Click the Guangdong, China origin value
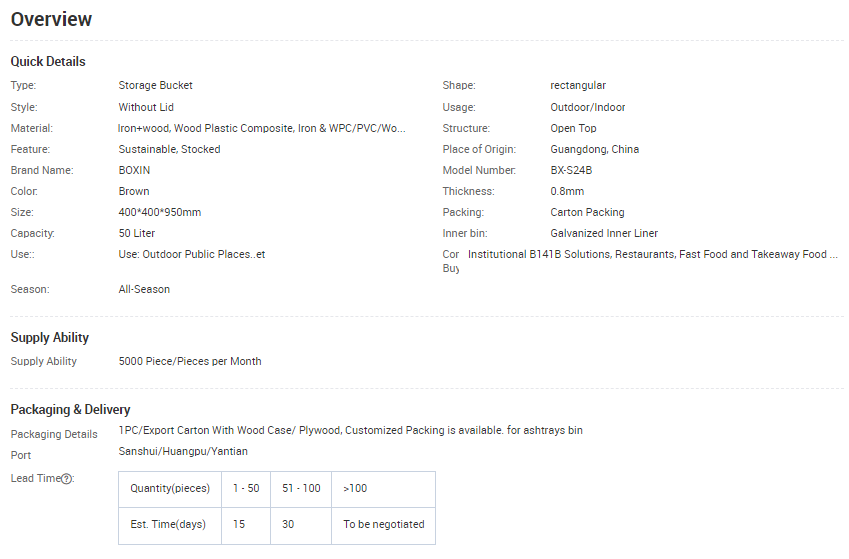Image resolution: width=849 pixels, height=559 pixels. (594, 149)
